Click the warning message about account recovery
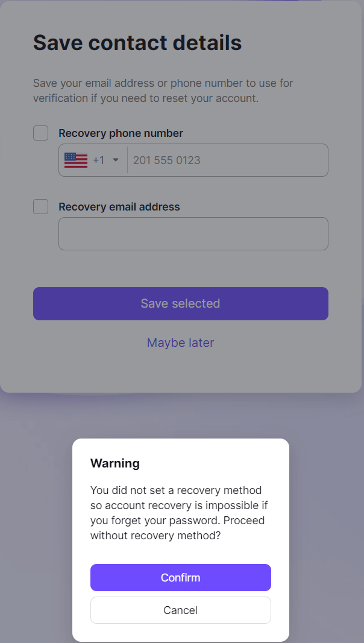 pyautogui.click(x=180, y=513)
